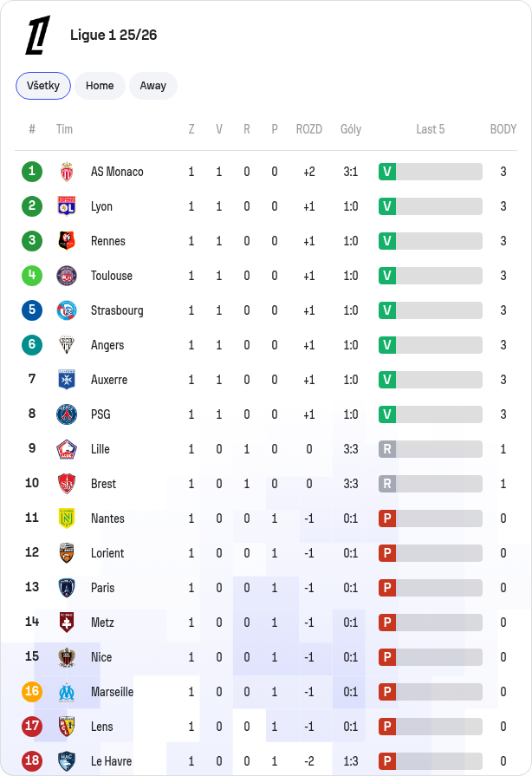
Task: Click AS Monaco's green V result badge
Action: [387, 172]
